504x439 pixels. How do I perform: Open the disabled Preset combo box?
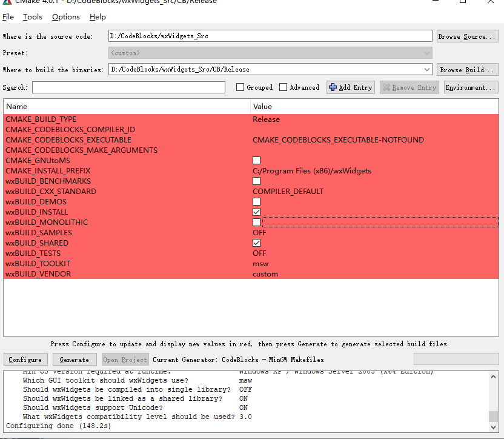[x=270, y=53]
